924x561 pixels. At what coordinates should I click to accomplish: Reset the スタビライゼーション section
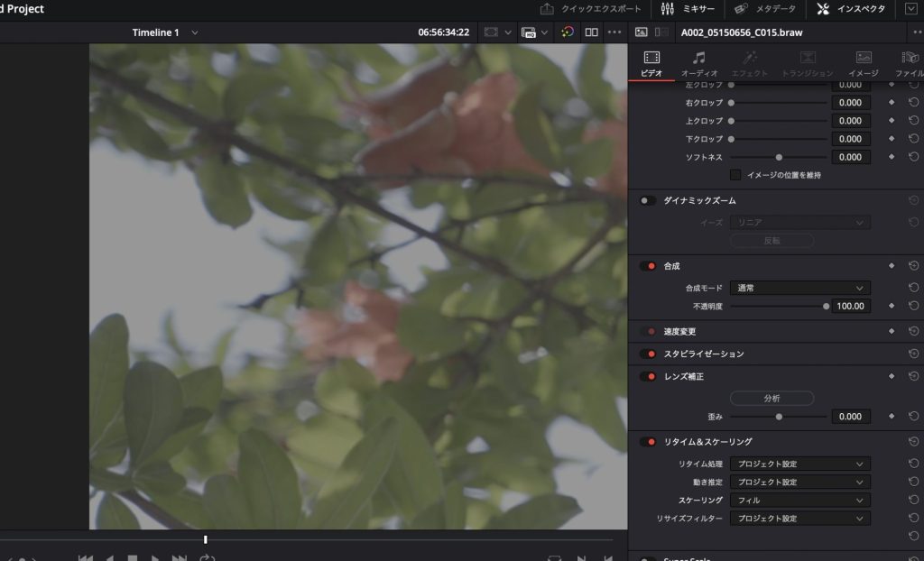913,354
